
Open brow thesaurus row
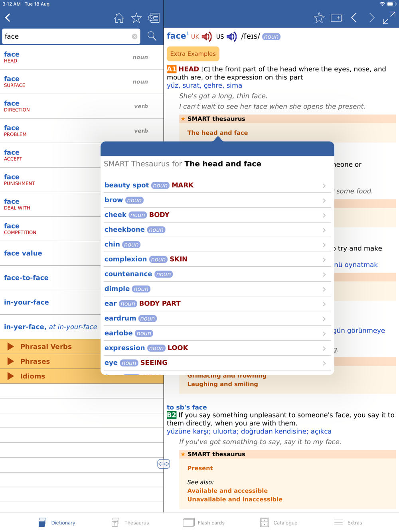(x=217, y=200)
